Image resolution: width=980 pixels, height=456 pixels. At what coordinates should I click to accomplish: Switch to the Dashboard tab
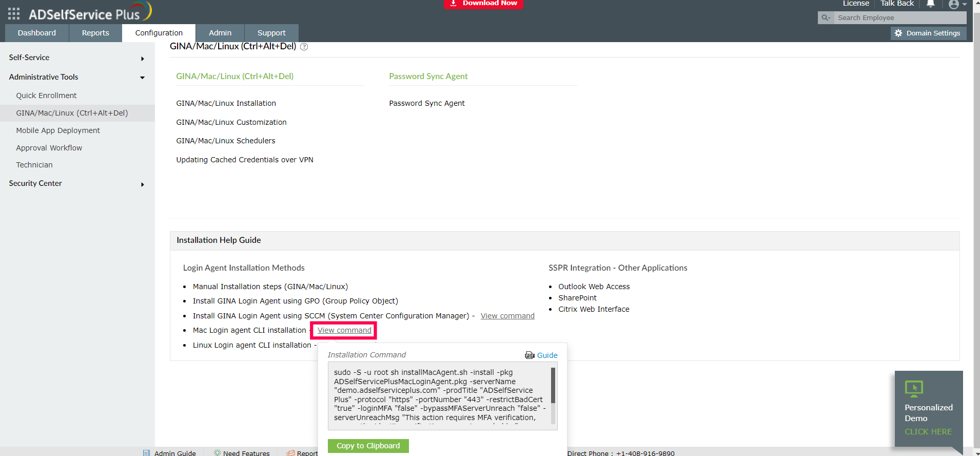coord(37,33)
